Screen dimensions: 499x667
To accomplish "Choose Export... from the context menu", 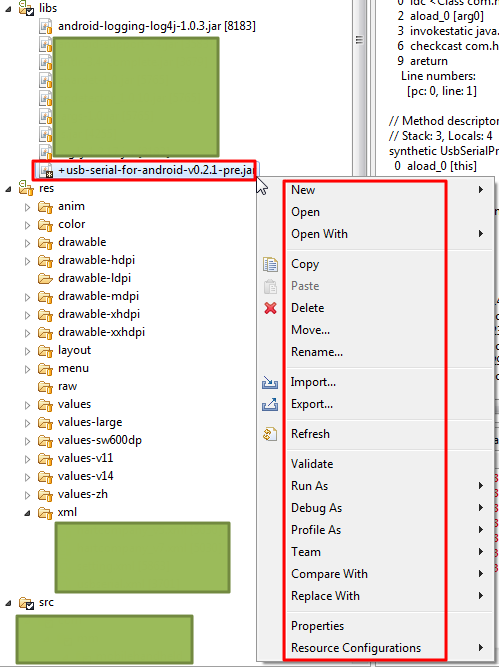I will [x=377, y=404].
